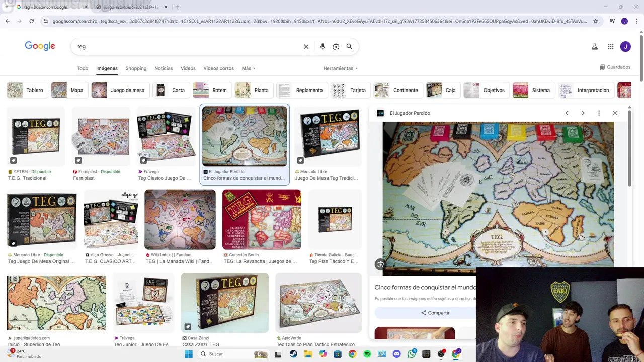Filter results by Carta chip
The height and width of the screenshot is (362, 644).
171,90
